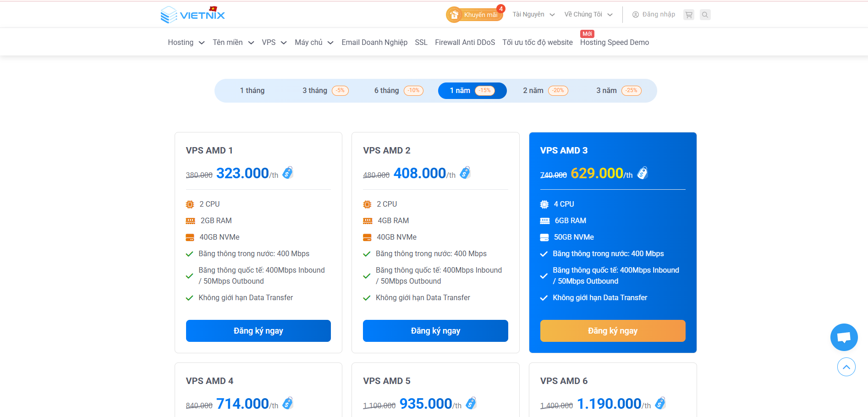
Task: Click the Đăng nhập login link
Action: [654, 15]
